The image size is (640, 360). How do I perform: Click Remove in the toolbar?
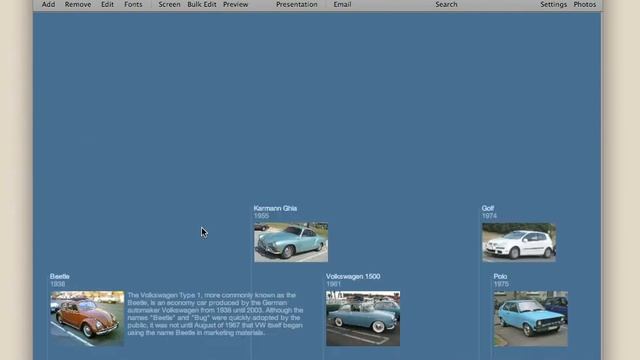pyautogui.click(x=78, y=4)
